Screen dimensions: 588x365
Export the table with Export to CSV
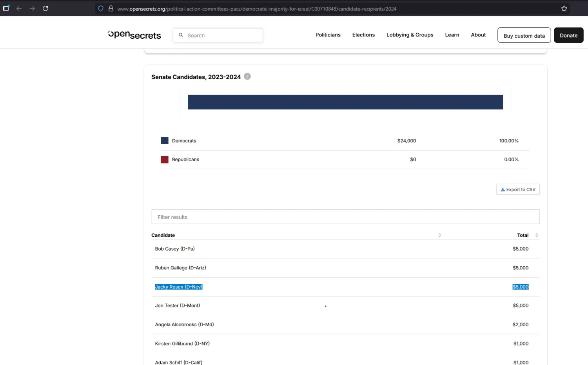[518, 189]
